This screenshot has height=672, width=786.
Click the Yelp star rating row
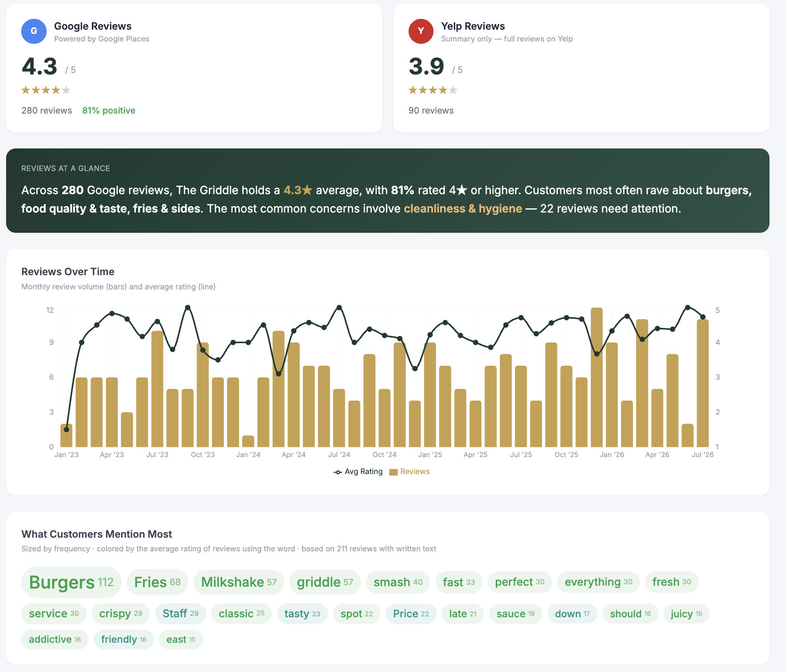[433, 90]
